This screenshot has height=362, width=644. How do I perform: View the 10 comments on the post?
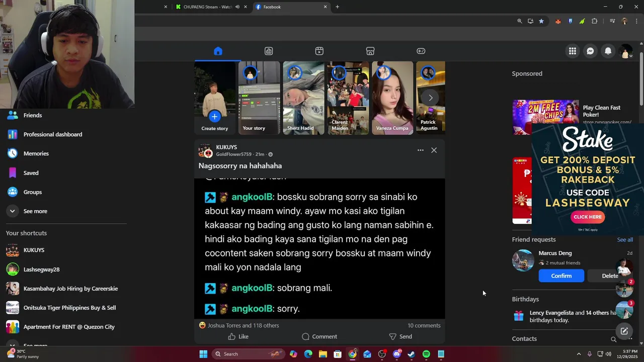coord(424,325)
